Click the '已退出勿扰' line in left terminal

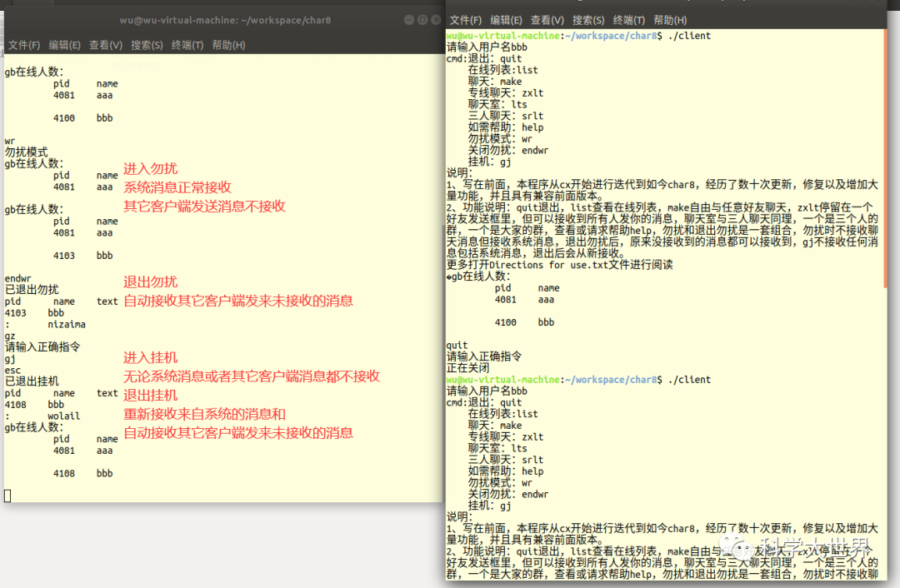coord(32,290)
